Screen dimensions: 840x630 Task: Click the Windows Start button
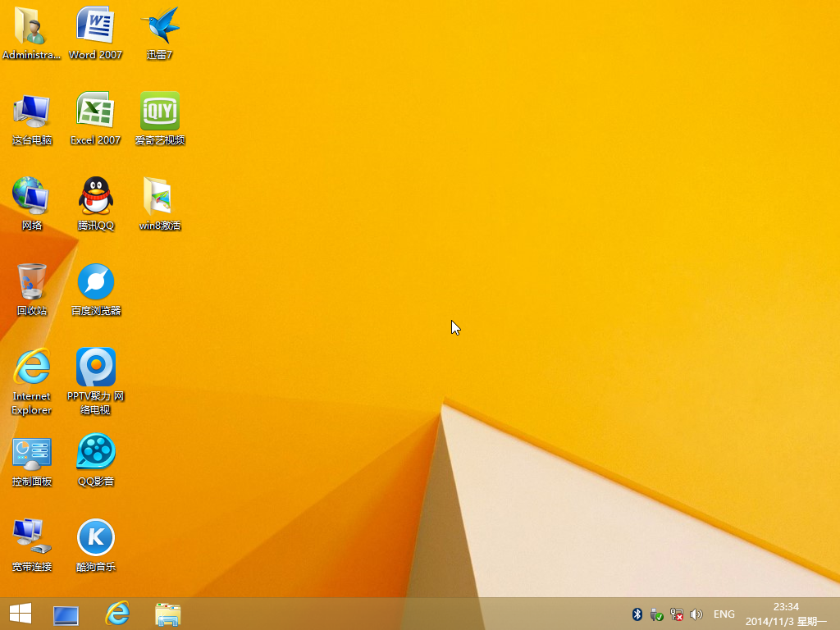point(21,614)
